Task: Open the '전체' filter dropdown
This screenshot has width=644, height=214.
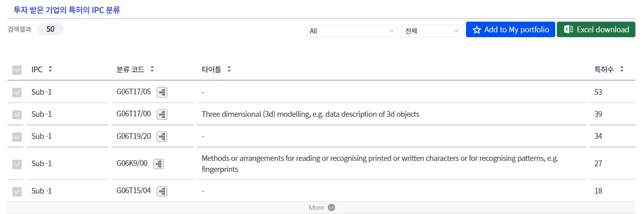Action: [x=432, y=31]
